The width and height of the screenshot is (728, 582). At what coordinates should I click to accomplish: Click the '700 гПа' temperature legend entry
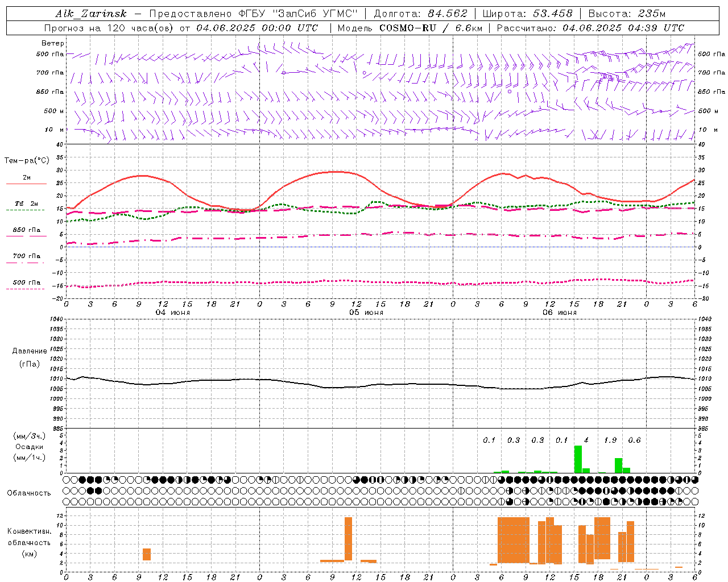27,256
